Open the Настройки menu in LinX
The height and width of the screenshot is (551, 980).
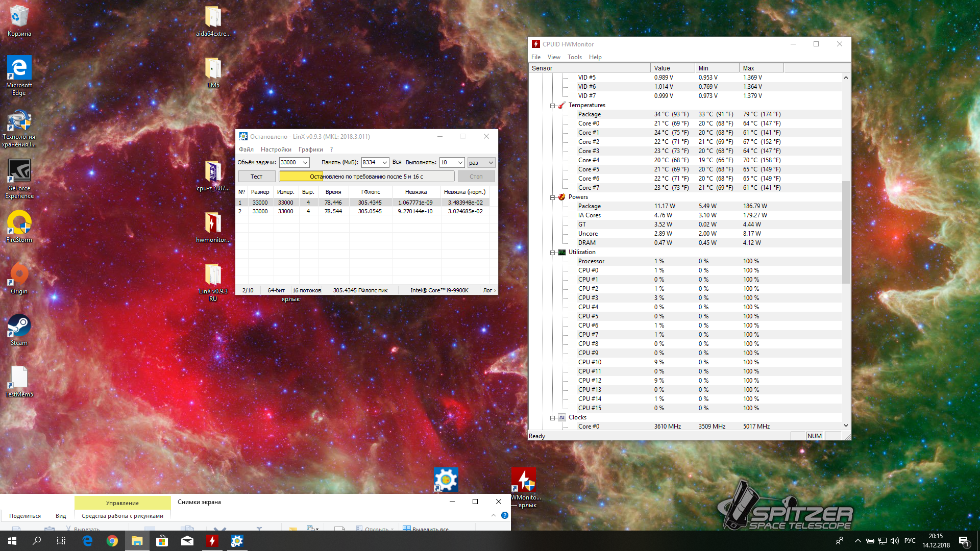coord(276,149)
